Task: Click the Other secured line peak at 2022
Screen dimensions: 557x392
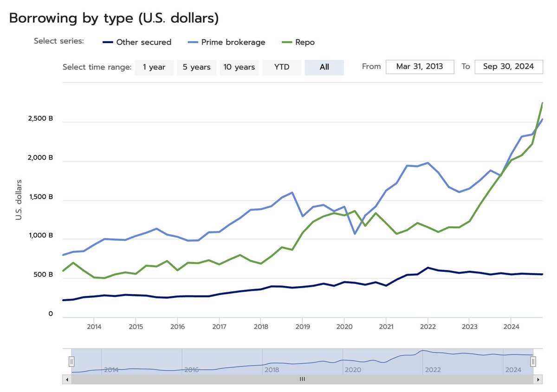Action: point(428,268)
